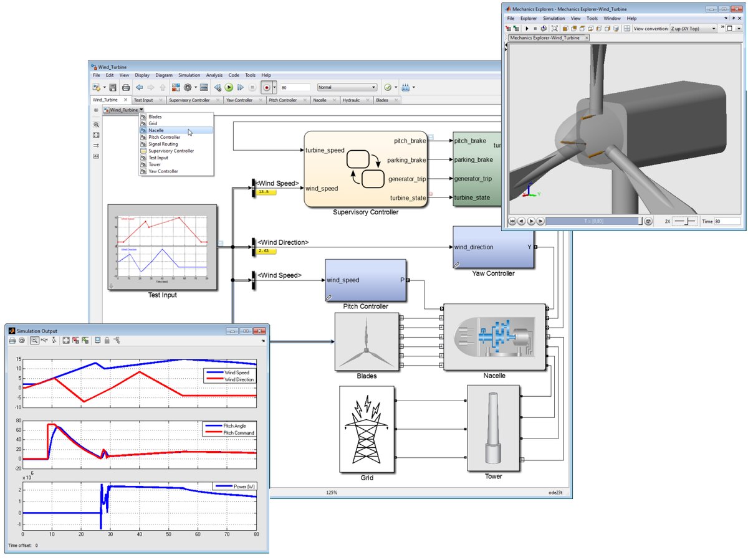Select Nacelle from the subsystem list
The height and width of the screenshot is (560, 748).
coord(156,130)
